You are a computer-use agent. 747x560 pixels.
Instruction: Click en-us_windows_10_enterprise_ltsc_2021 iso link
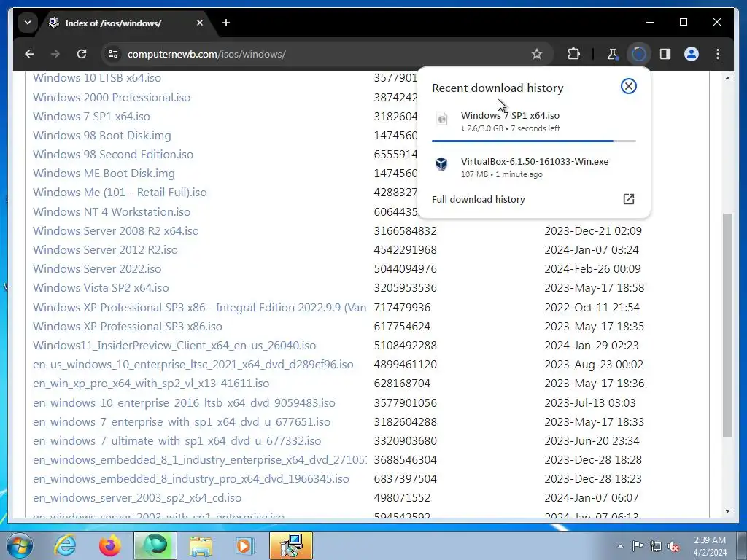point(193,365)
